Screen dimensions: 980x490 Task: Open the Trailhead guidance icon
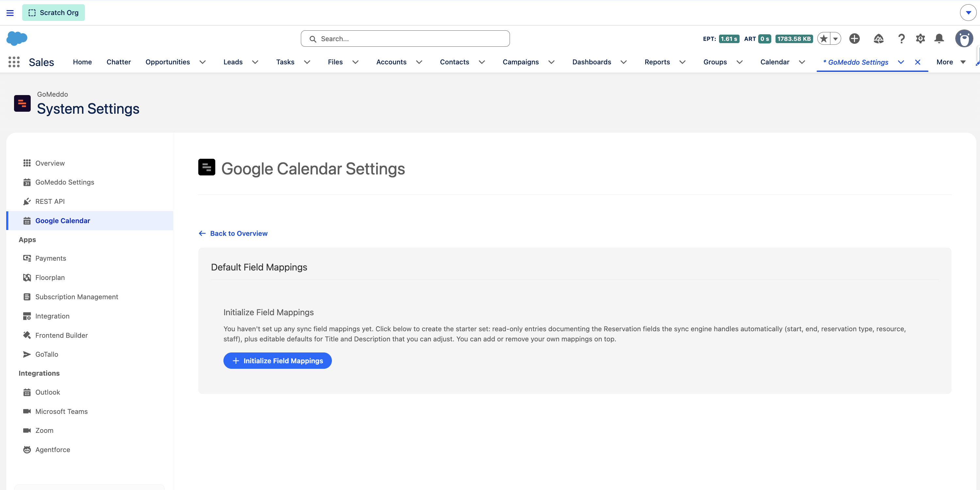(878, 39)
